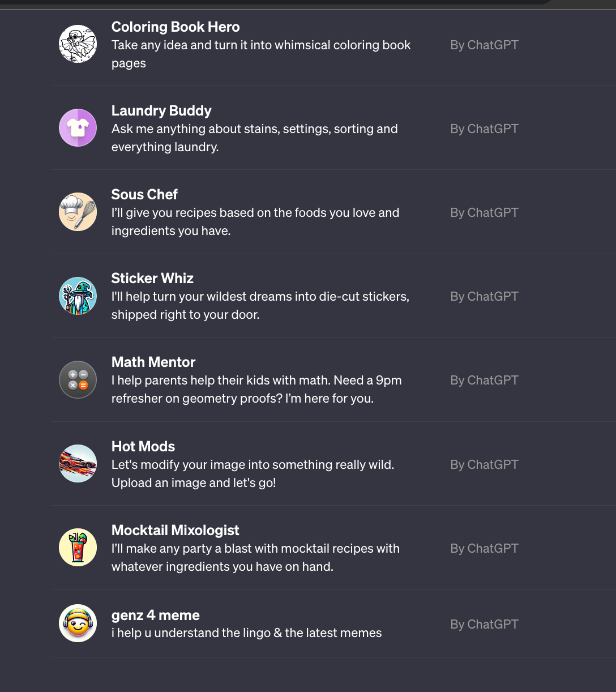Select the genz 4 meme title
This screenshot has height=692, width=616.
[x=156, y=615]
